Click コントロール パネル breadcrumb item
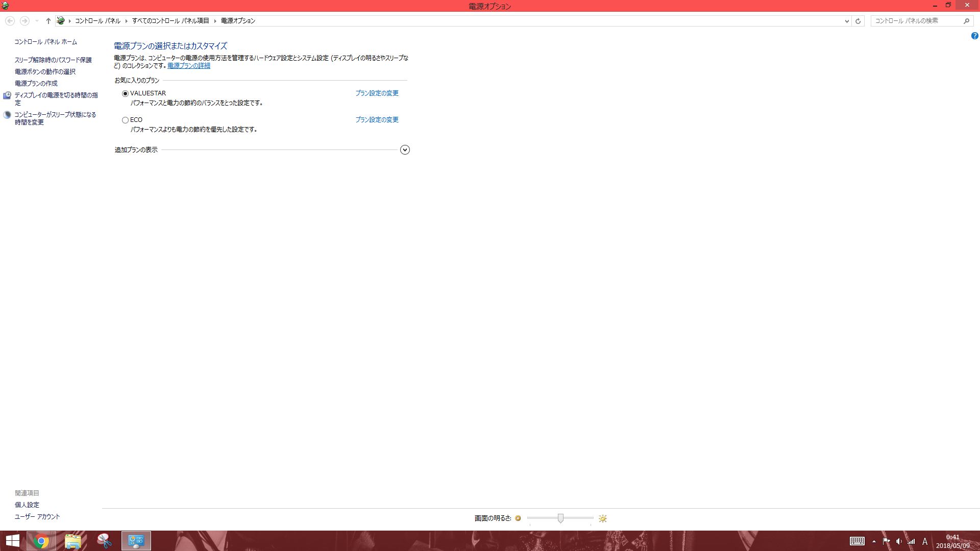This screenshot has width=980, height=551. (x=97, y=21)
